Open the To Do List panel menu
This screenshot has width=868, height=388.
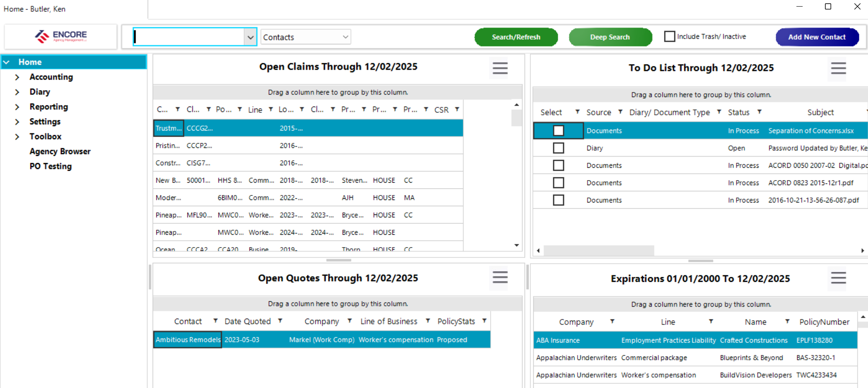coord(838,69)
